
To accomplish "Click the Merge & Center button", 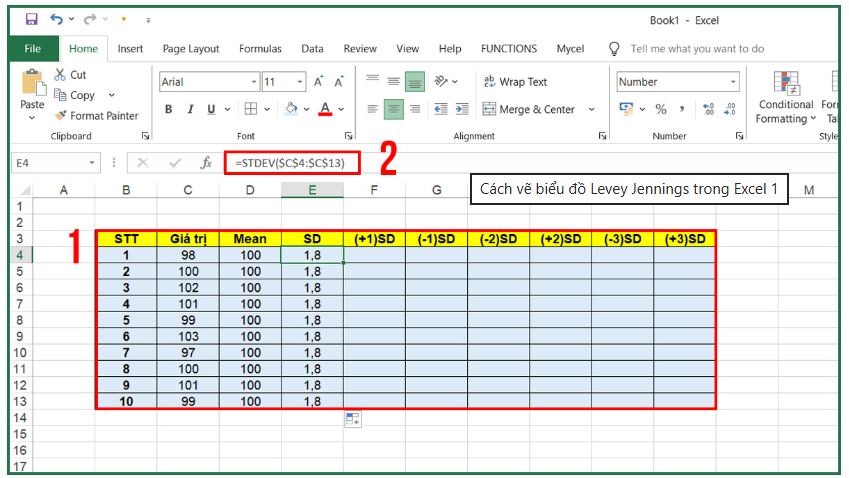I will (x=529, y=109).
